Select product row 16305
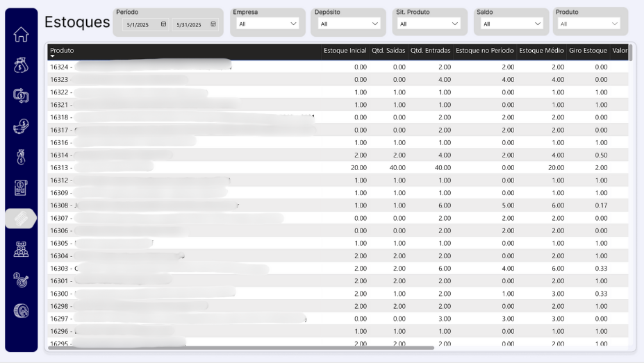644x363 pixels. pos(338,243)
